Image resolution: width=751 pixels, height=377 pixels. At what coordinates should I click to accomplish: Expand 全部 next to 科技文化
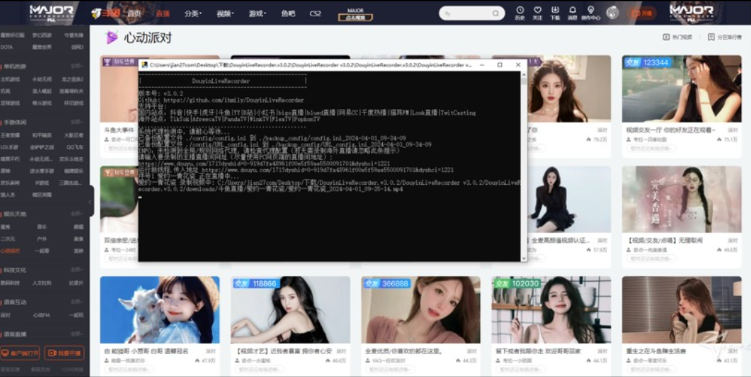[x=77, y=270]
